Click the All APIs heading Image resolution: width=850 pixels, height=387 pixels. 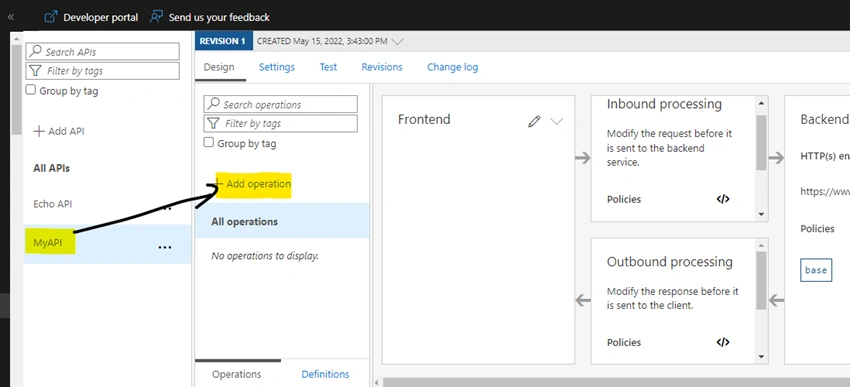51,168
